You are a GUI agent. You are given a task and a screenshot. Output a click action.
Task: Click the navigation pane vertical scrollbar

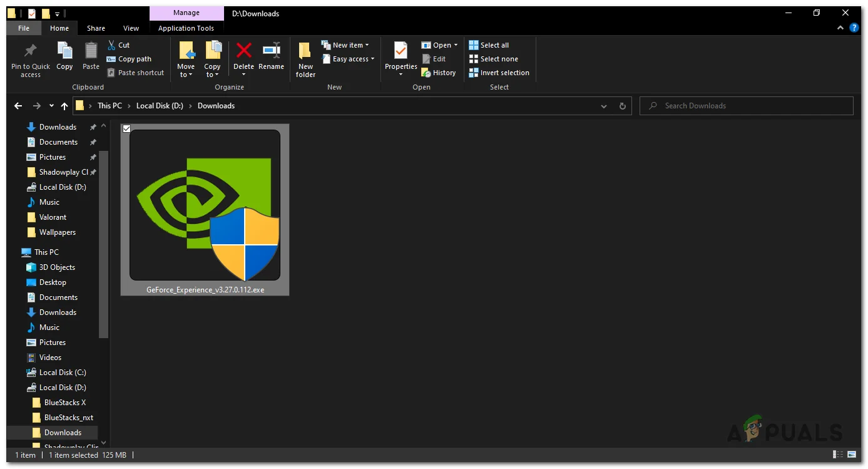click(104, 244)
